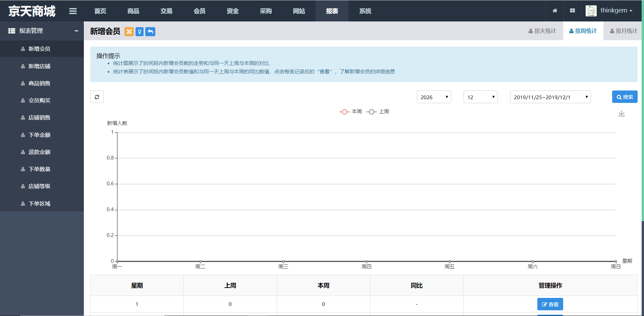Open the week range dropdown
Image resolution: width=644 pixels, height=316 pixels.
pyautogui.click(x=550, y=97)
